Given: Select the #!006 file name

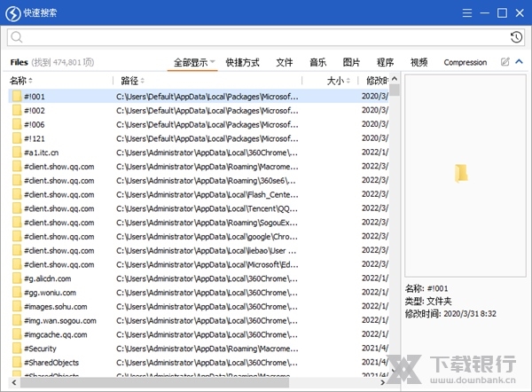Looking at the screenshot, I should [35, 124].
